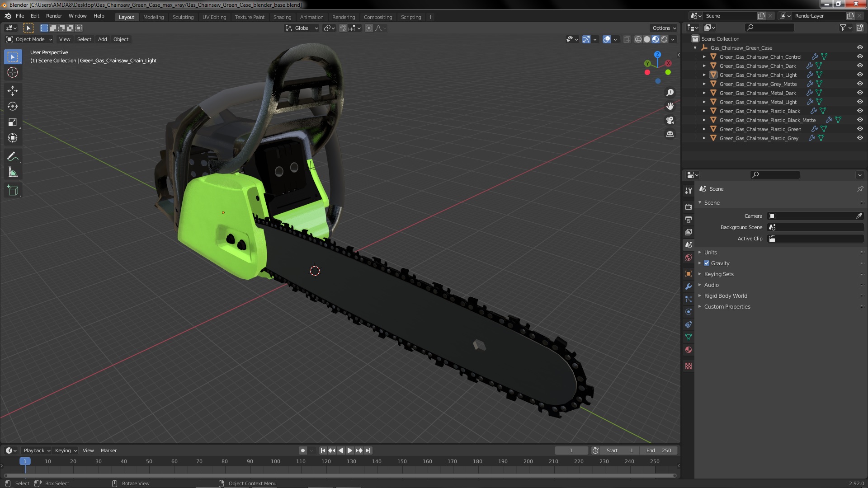The height and width of the screenshot is (488, 868).
Task: Open the Object Data properties tab
Action: (x=689, y=337)
